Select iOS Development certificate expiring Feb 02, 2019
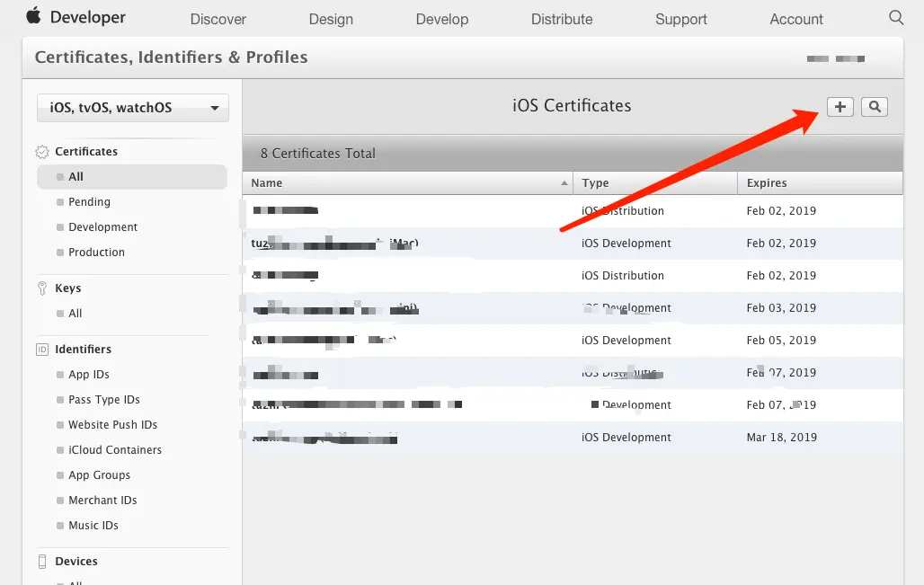This screenshot has height=585, width=924. coord(573,244)
